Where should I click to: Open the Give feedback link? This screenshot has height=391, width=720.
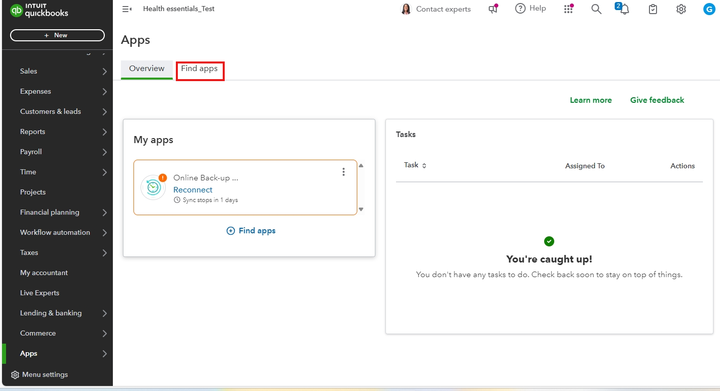pyautogui.click(x=657, y=100)
